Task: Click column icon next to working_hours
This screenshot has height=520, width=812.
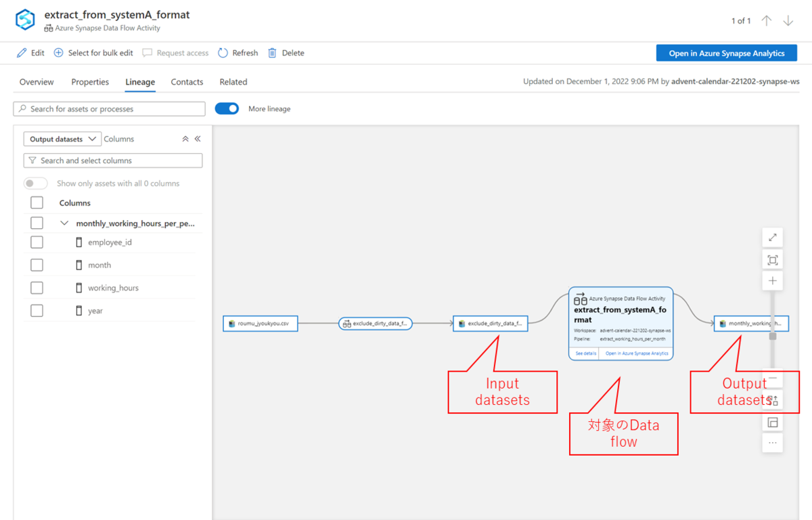Action: pyautogui.click(x=79, y=288)
